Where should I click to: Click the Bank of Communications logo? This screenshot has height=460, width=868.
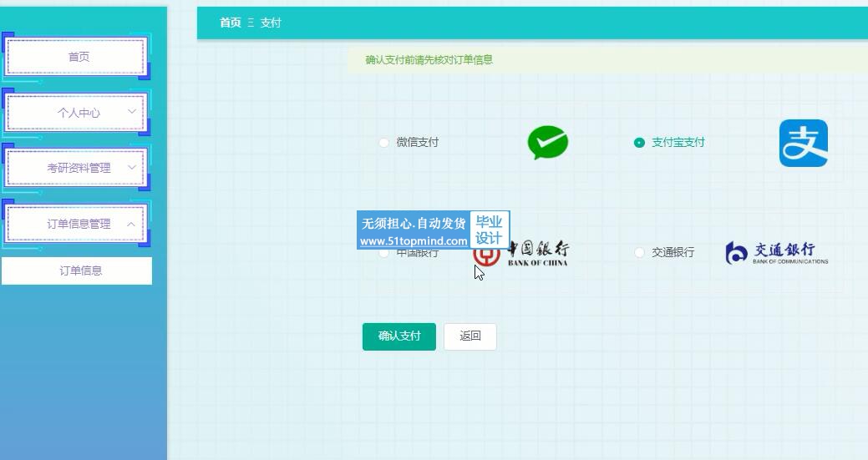[x=777, y=253]
